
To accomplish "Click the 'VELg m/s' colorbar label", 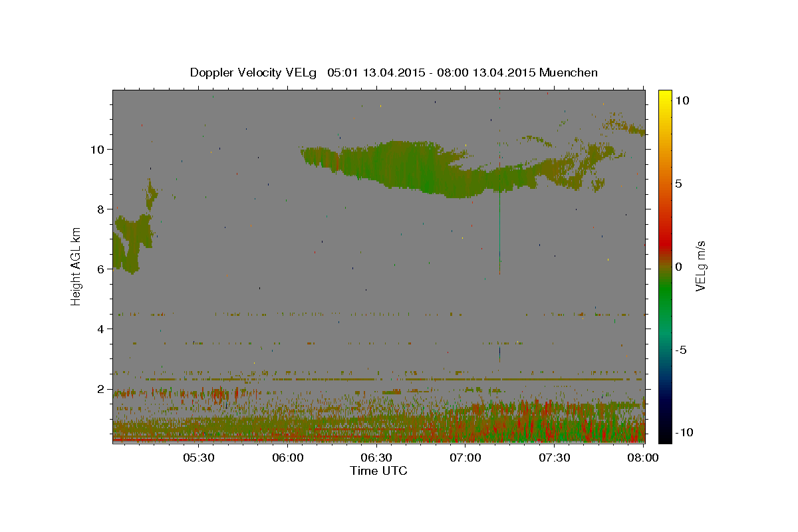I will pos(700,266).
